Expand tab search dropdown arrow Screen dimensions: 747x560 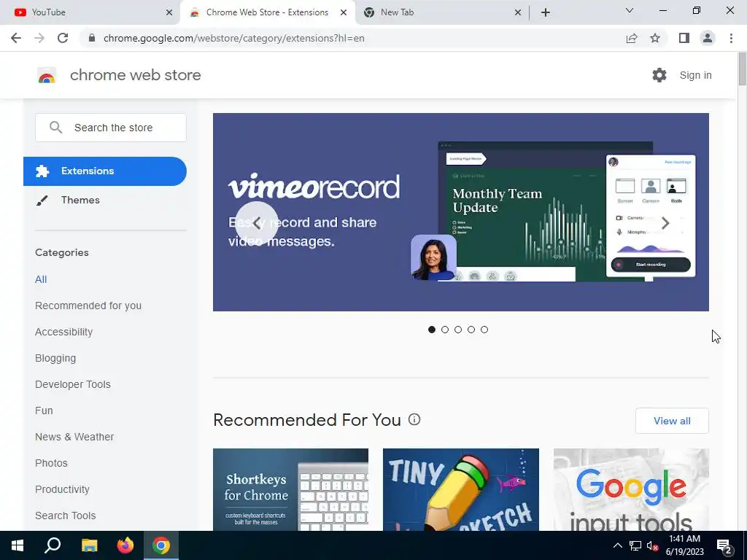630,10
